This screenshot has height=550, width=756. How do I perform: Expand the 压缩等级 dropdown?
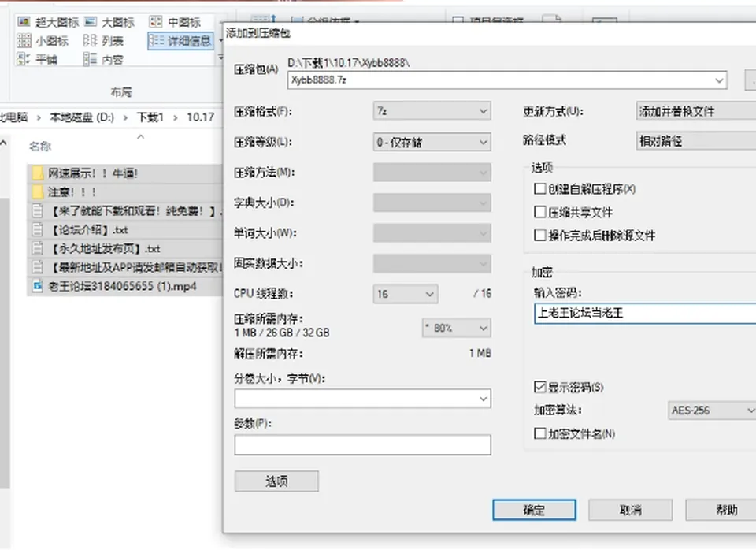pyautogui.click(x=432, y=142)
